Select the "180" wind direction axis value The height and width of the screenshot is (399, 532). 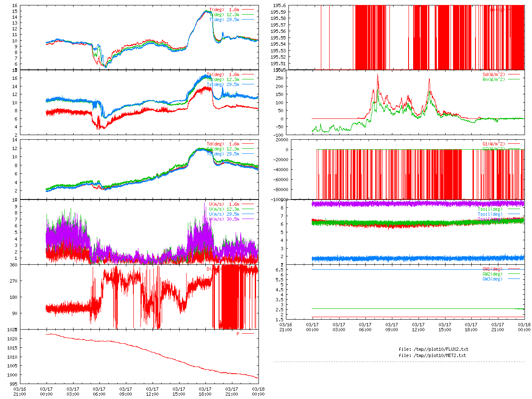coord(13,298)
